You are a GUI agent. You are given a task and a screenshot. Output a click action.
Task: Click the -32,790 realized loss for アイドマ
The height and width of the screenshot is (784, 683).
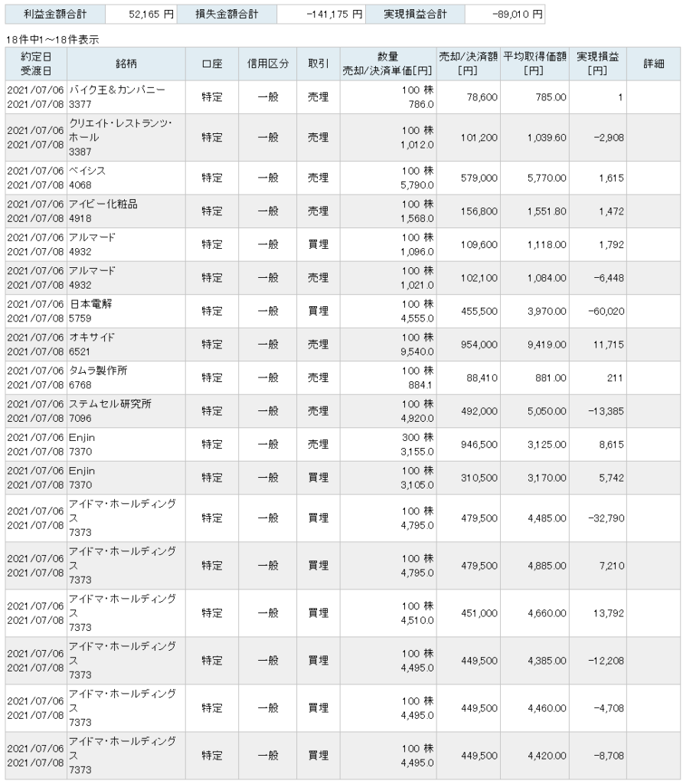click(x=606, y=518)
